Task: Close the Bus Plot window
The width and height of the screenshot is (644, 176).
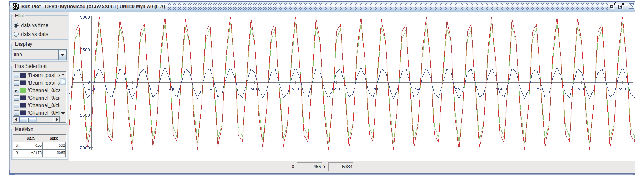Action: [631, 6]
